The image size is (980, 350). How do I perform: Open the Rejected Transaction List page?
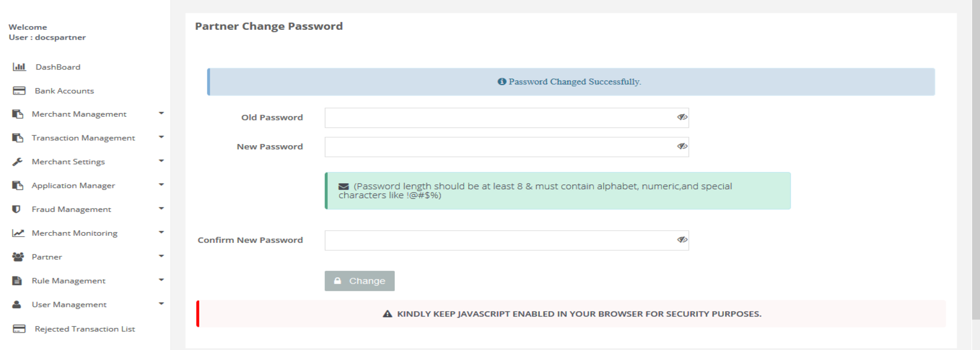tap(84, 329)
